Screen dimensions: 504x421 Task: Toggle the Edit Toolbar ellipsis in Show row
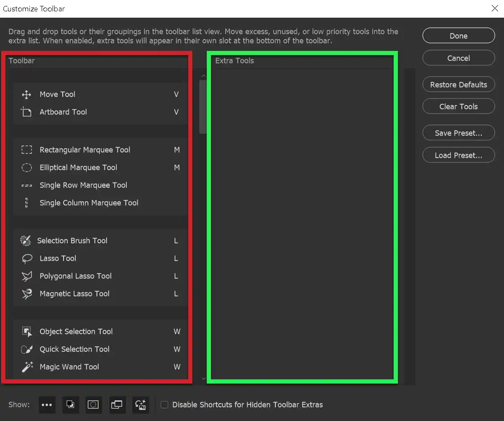click(47, 405)
